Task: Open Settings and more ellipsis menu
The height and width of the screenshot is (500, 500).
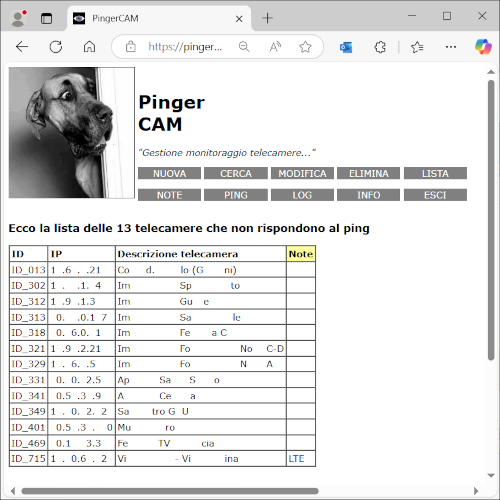Action: (451, 47)
